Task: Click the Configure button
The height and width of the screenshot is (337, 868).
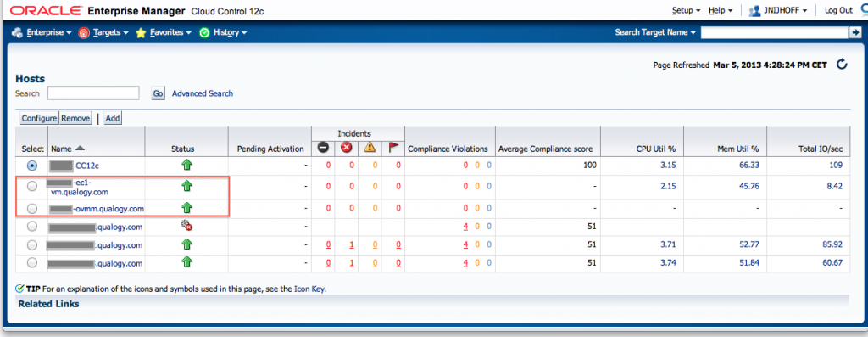Action: click(39, 118)
